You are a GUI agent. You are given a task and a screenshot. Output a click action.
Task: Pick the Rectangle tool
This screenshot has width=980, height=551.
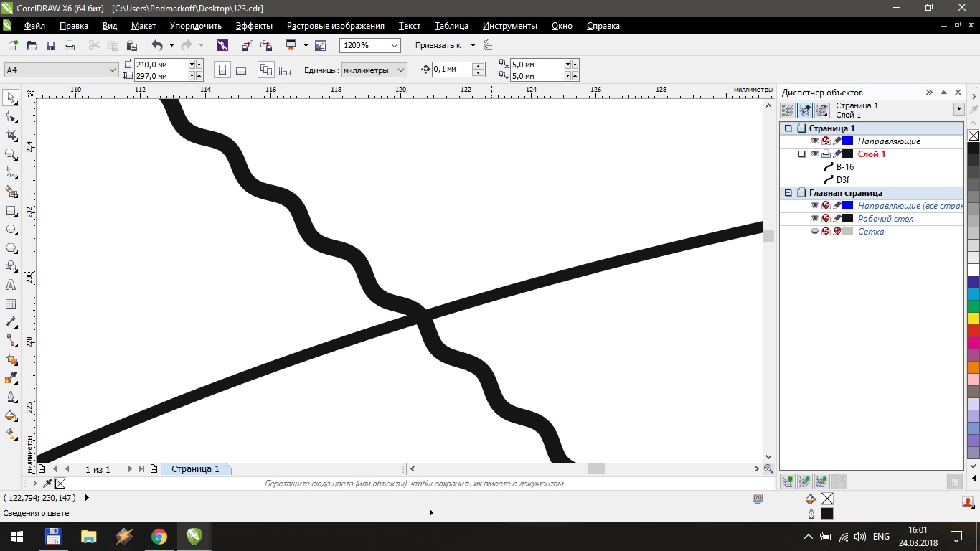tap(11, 211)
